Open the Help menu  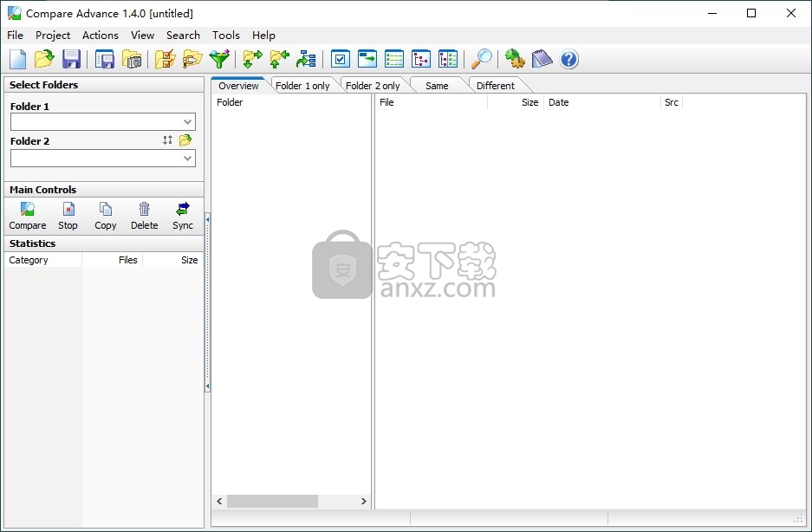pos(263,36)
